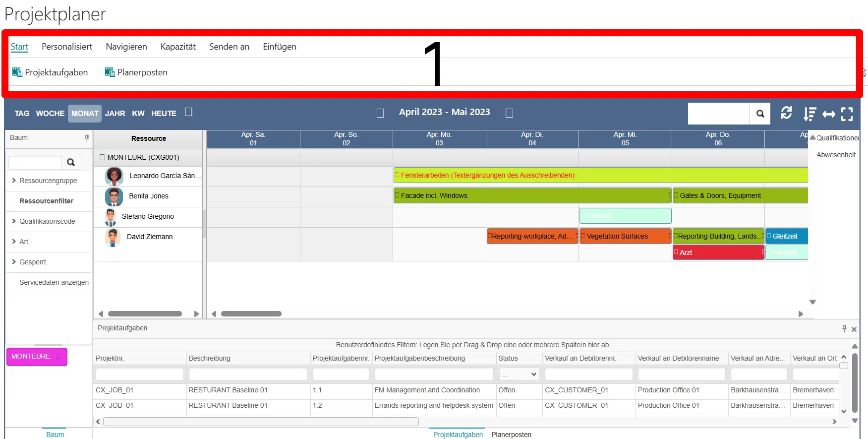Viewport: 868px width, 439px height.
Task: Click the refresh icon in the planner toolbar
Action: [786, 114]
